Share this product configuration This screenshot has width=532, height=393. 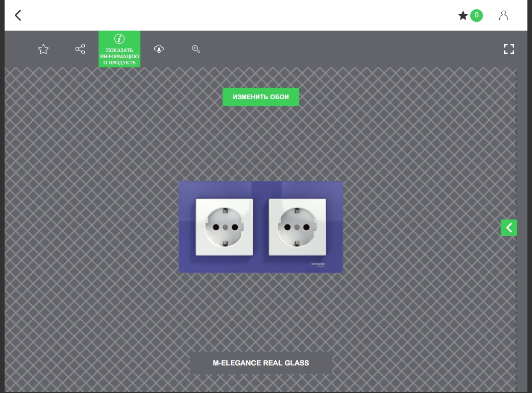(80, 49)
